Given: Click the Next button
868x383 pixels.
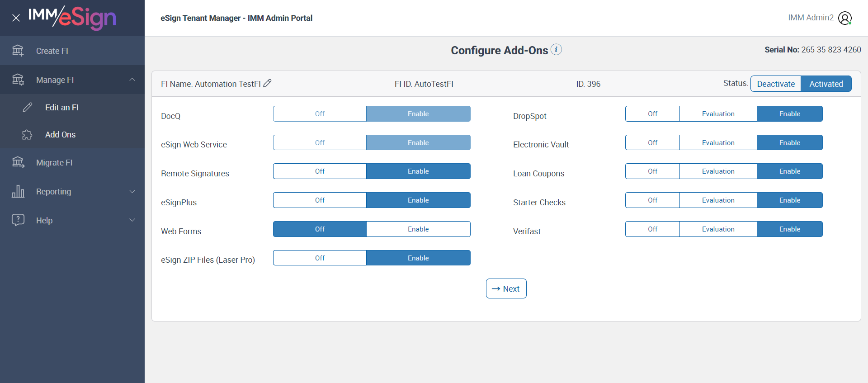Looking at the screenshot, I should [506, 288].
